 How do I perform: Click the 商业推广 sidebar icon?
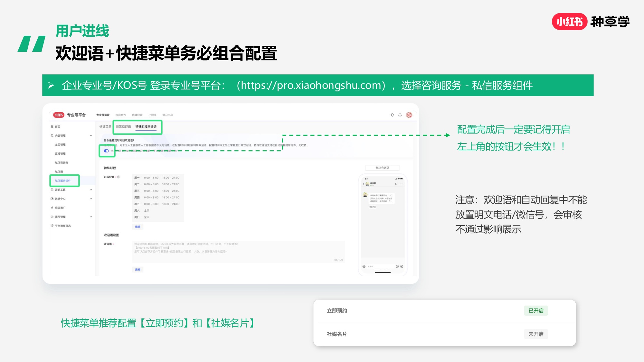pyautogui.click(x=52, y=208)
